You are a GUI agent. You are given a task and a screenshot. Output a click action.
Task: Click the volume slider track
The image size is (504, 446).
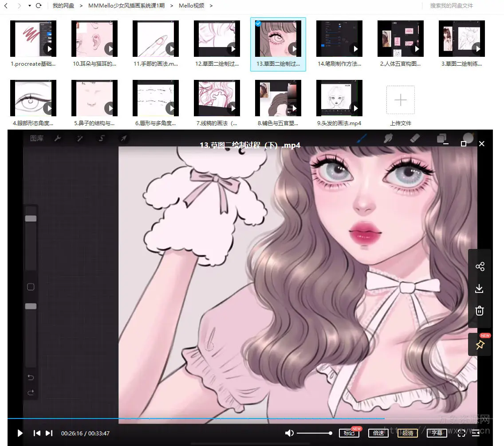314,433
